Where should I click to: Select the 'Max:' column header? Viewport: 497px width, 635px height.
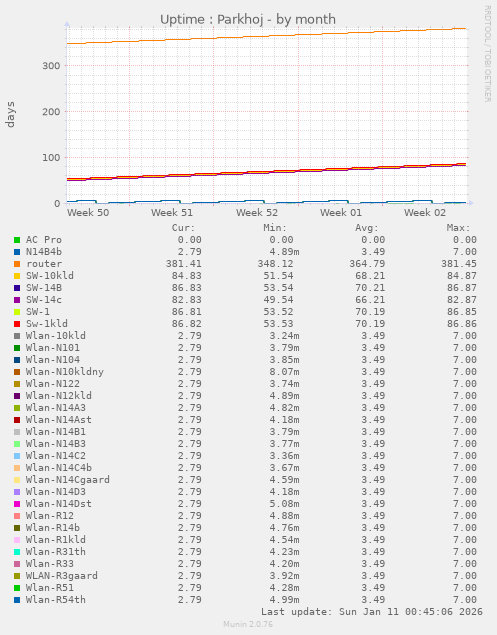point(459,228)
